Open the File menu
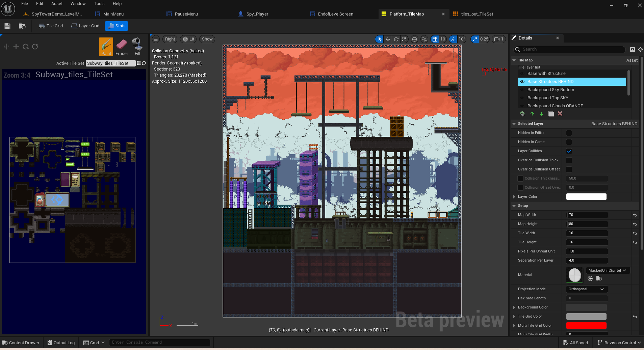 pos(25,4)
